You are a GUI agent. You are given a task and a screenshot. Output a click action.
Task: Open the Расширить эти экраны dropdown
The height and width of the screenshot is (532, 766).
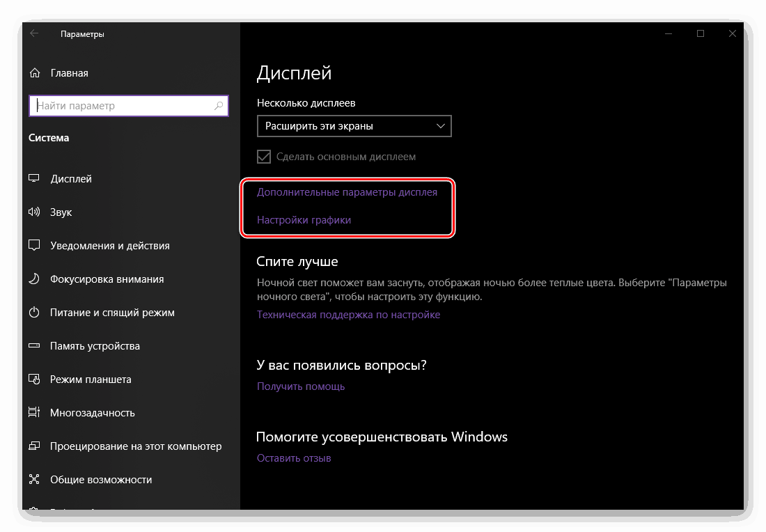[x=354, y=126]
